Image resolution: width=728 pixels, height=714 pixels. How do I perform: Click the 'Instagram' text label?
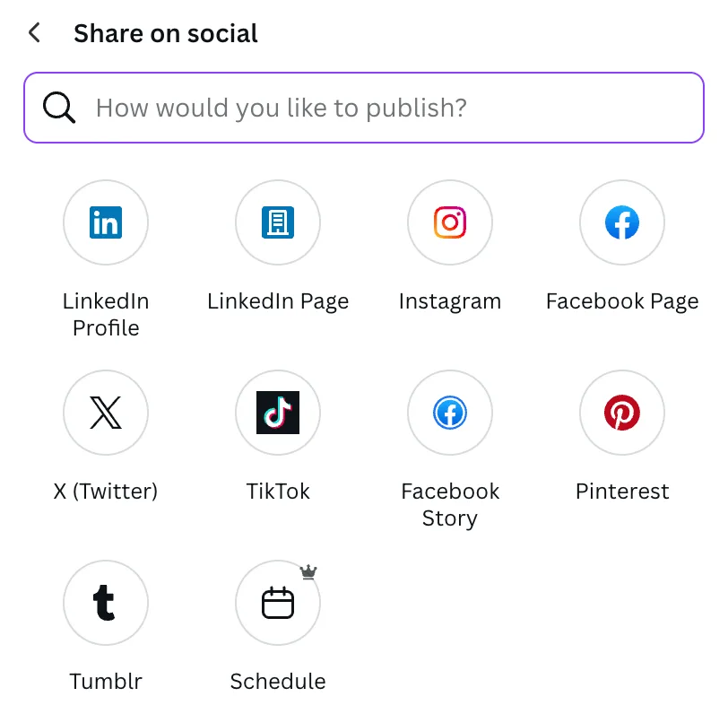tap(450, 301)
